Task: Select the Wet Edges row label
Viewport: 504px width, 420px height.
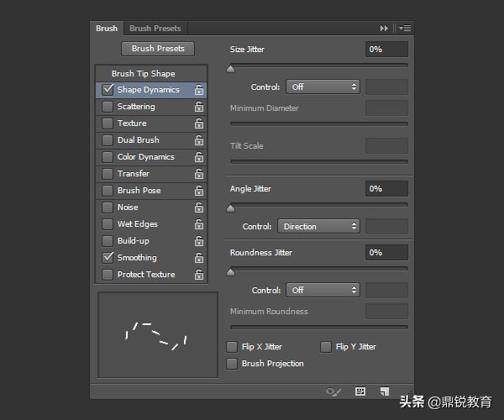Action: [x=138, y=224]
